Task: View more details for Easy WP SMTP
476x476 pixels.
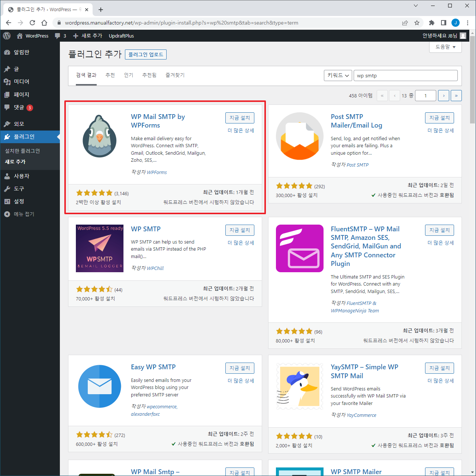Action: 241,381
